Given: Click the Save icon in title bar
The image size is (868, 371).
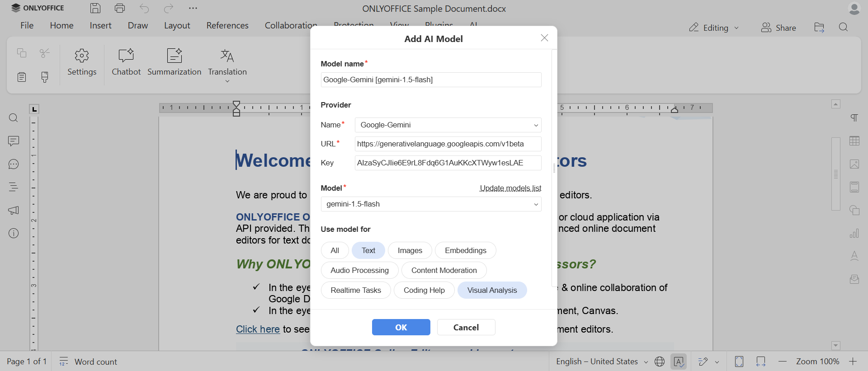Looking at the screenshot, I should [x=95, y=8].
